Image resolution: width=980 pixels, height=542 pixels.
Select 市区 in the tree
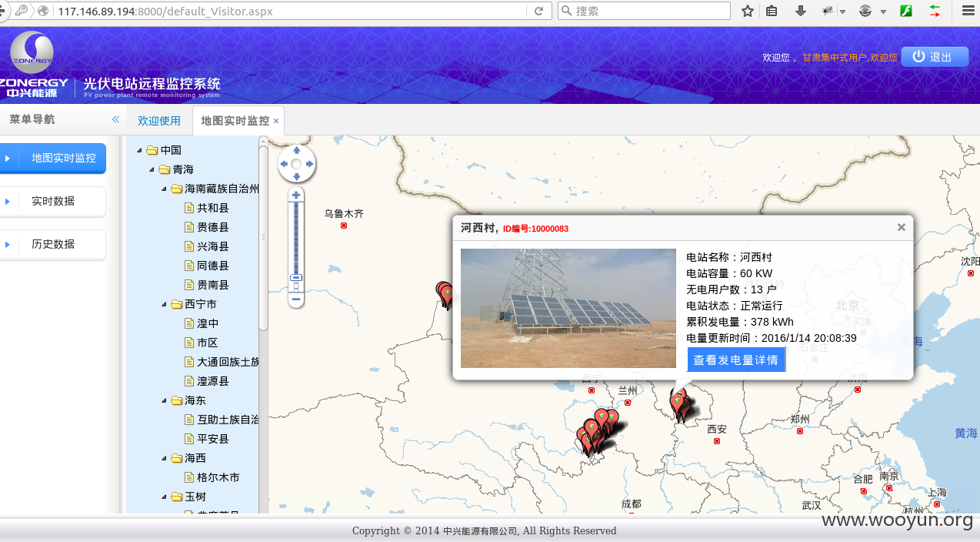pos(208,343)
